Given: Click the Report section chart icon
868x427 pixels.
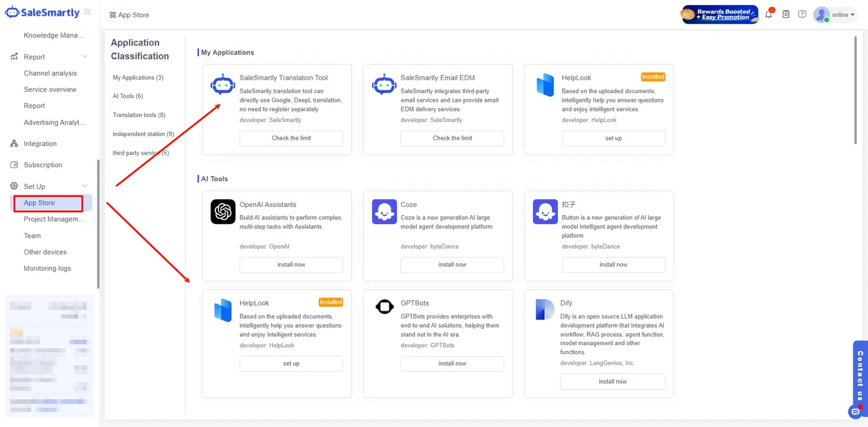Looking at the screenshot, I should pos(14,57).
